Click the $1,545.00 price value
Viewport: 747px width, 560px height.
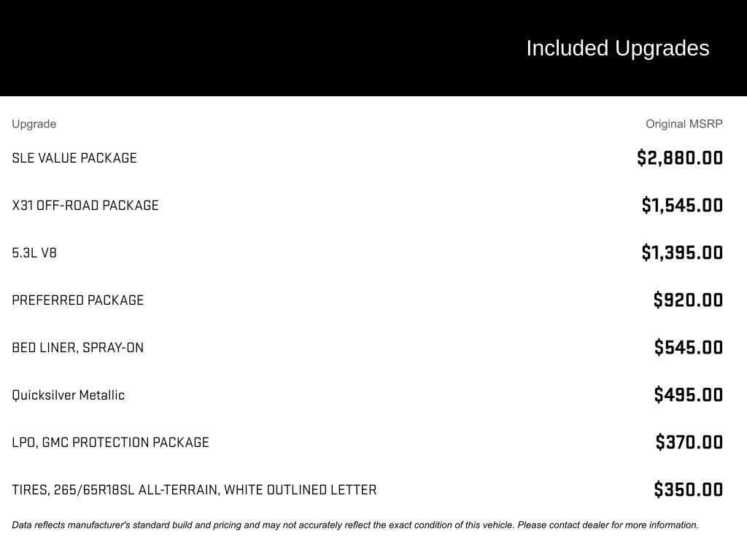[682, 205]
